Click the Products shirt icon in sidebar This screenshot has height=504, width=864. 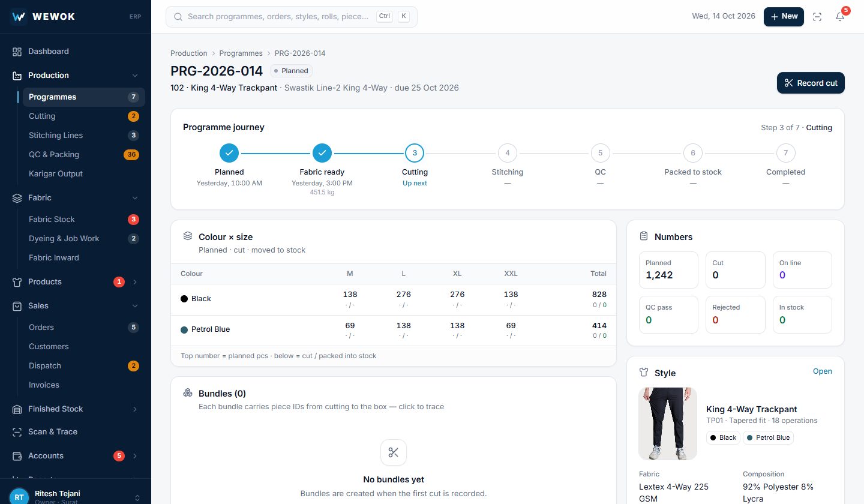(x=17, y=282)
